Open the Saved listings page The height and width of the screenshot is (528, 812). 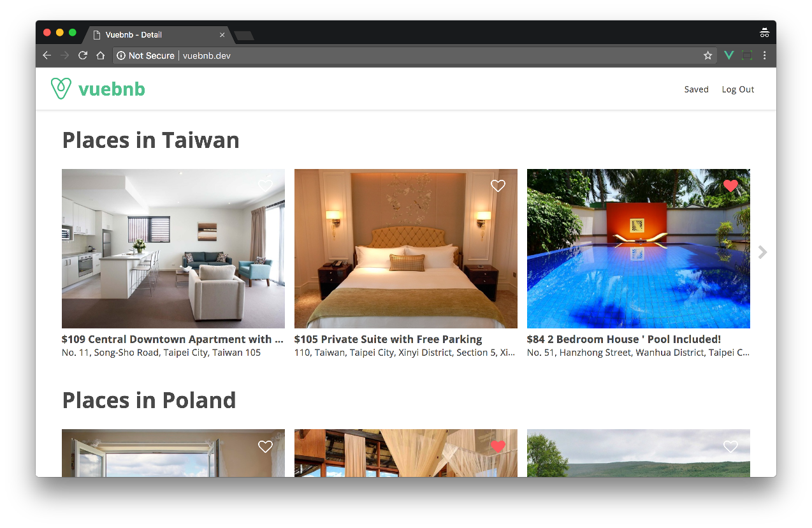click(x=696, y=89)
